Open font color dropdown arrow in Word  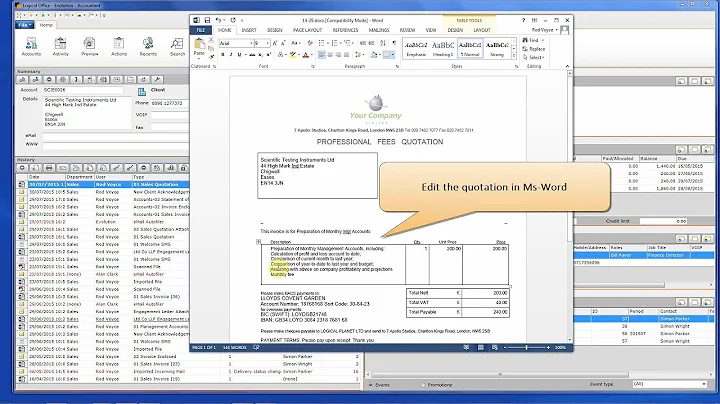pos(312,55)
